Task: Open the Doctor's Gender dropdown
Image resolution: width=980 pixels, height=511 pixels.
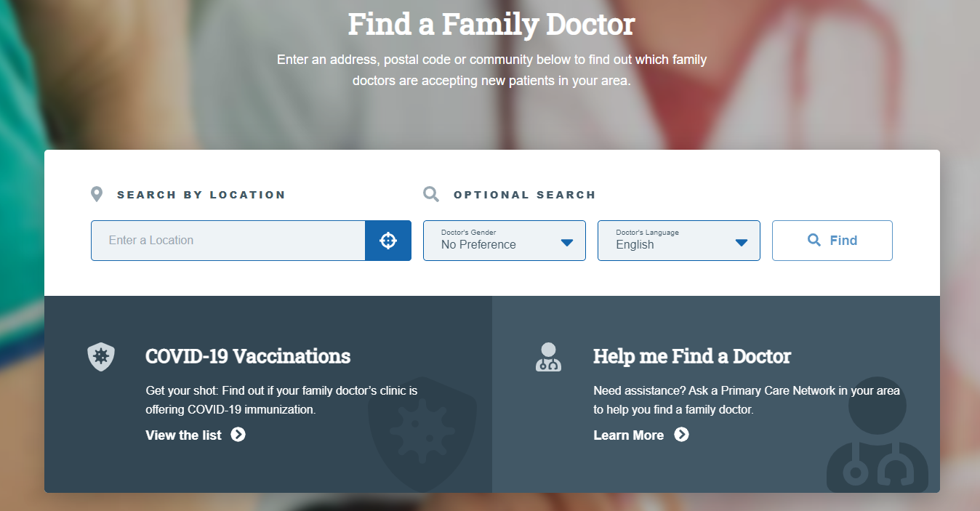Action: coord(504,240)
